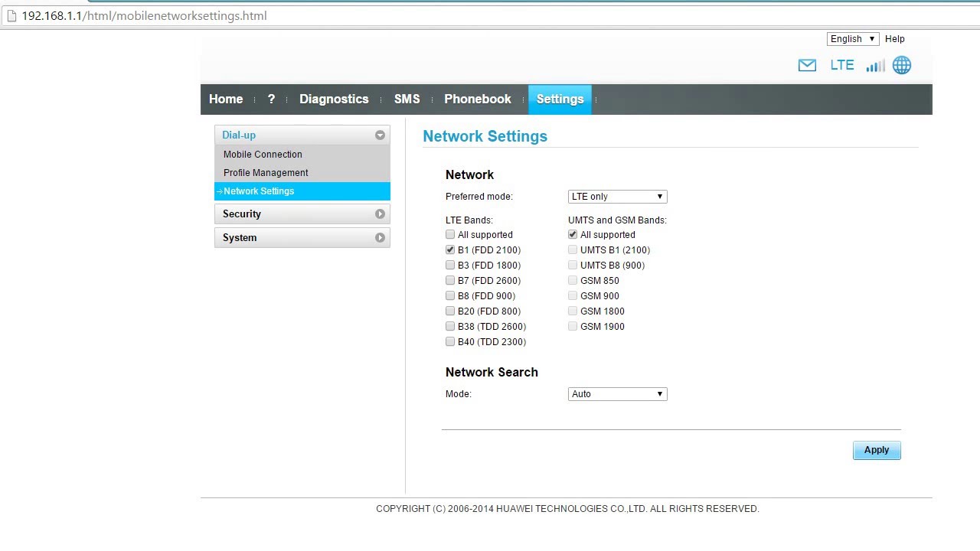Open the question mark tab

pyautogui.click(x=271, y=99)
